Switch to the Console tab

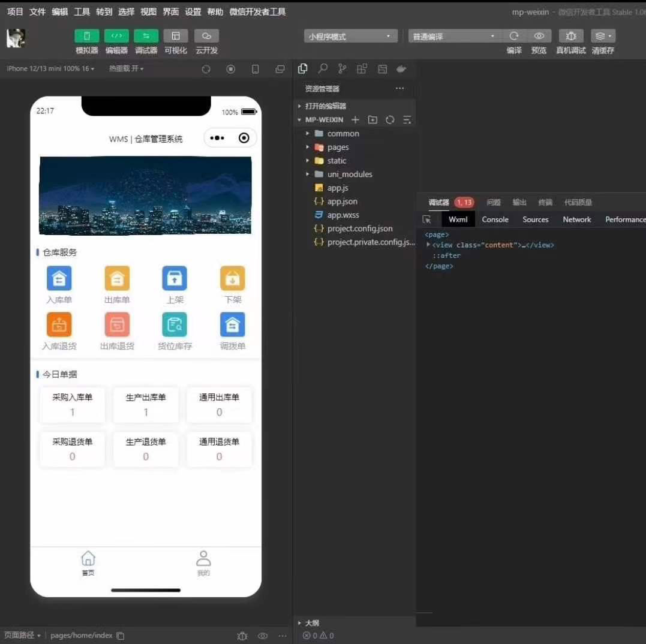click(x=495, y=219)
